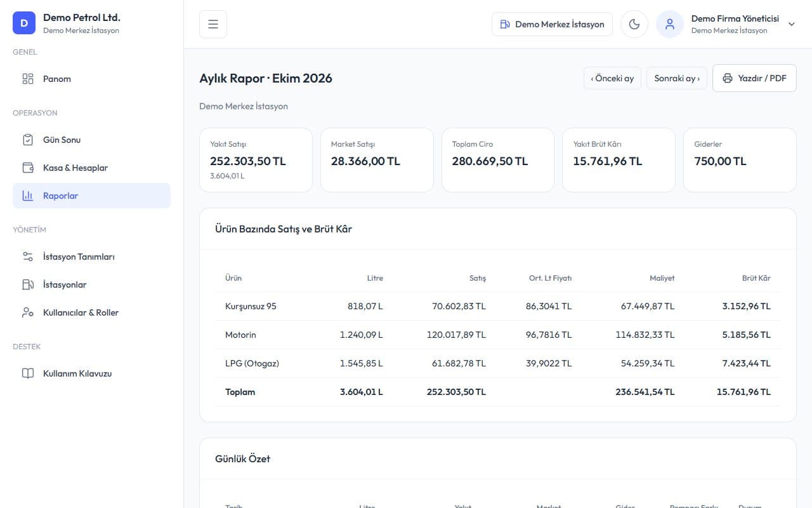
Task: Click the Demo Petrol Ltd. logo badge
Action: click(x=24, y=23)
